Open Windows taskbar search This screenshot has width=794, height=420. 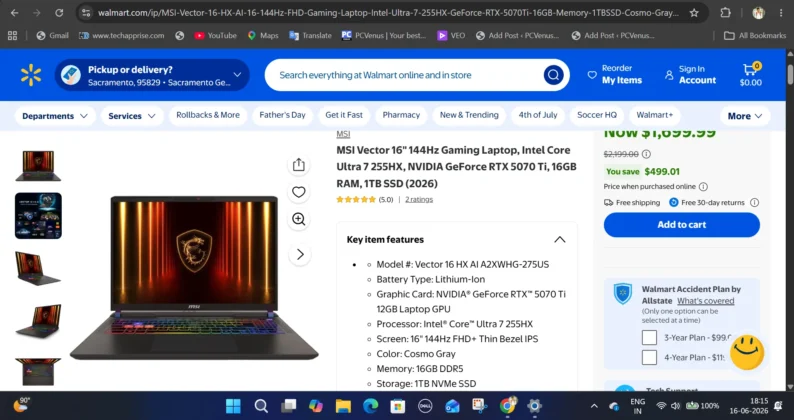pyautogui.click(x=261, y=406)
